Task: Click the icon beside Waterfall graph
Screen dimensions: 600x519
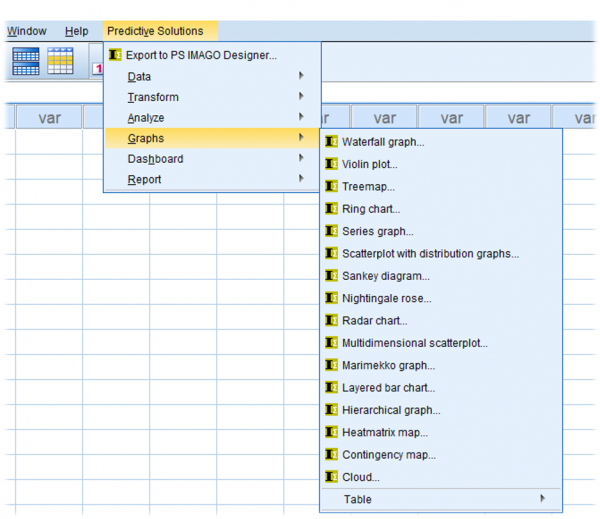Action: (332, 142)
